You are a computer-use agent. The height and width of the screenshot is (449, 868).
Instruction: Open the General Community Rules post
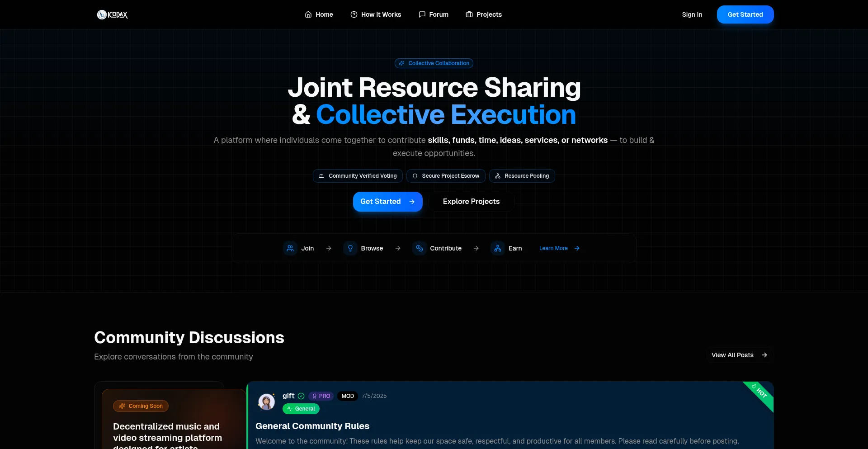312,426
